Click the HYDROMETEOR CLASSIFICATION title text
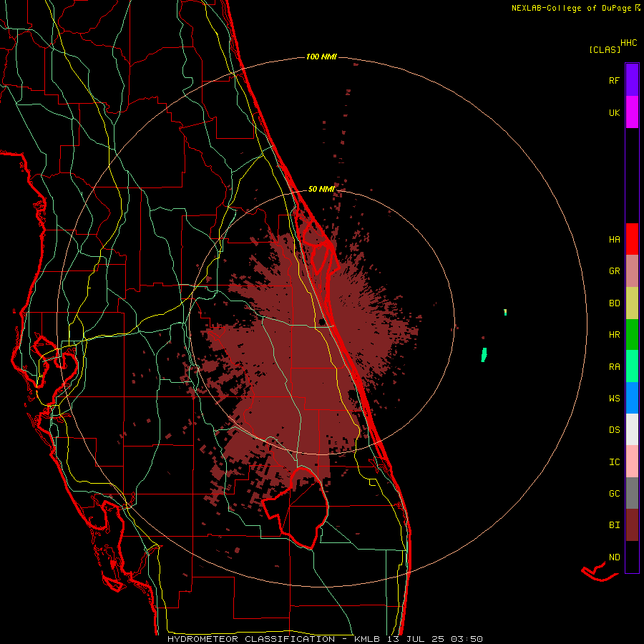644x644 pixels. [251, 639]
